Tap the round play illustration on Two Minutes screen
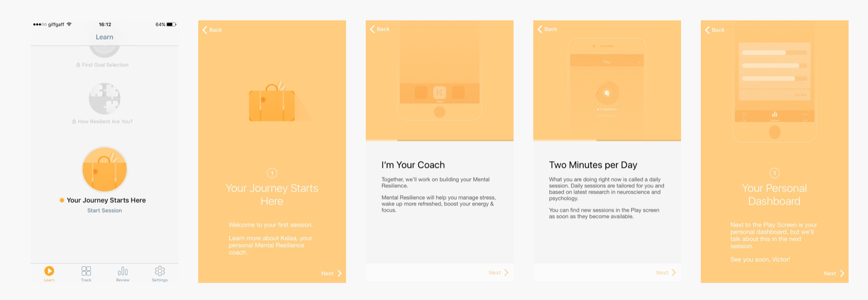The width and height of the screenshot is (868, 300). click(607, 93)
